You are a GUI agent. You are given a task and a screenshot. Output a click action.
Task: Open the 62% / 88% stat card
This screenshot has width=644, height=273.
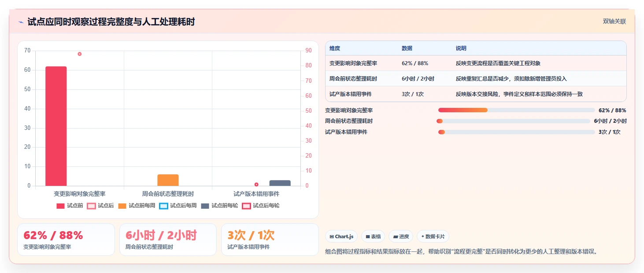click(x=66, y=240)
